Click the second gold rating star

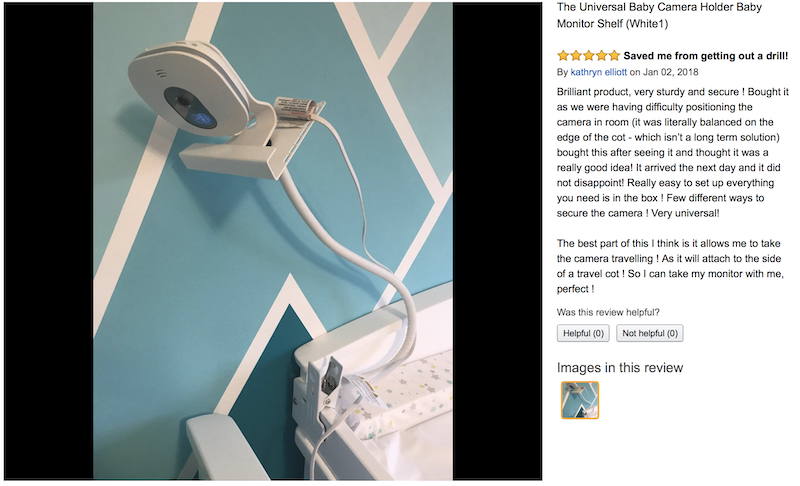click(x=576, y=56)
